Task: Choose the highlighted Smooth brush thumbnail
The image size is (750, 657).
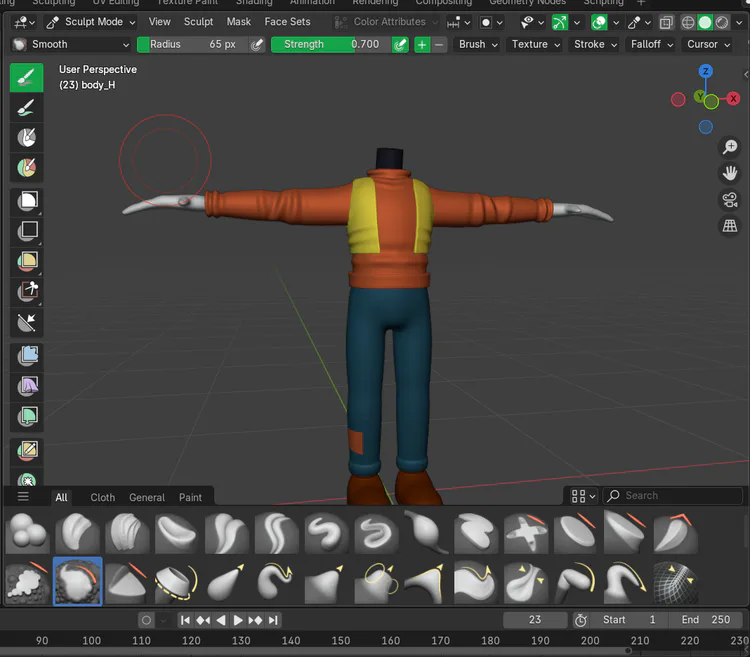Action: [77, 581]
